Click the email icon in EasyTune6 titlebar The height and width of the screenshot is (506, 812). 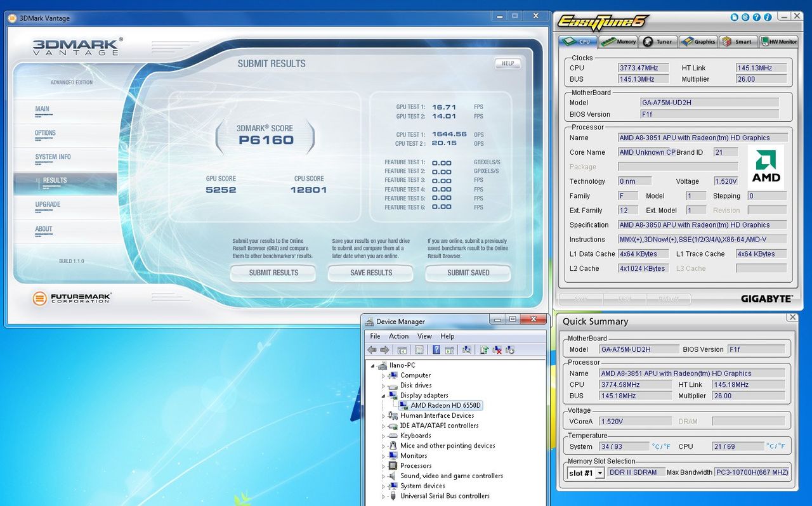coord(745,17)
